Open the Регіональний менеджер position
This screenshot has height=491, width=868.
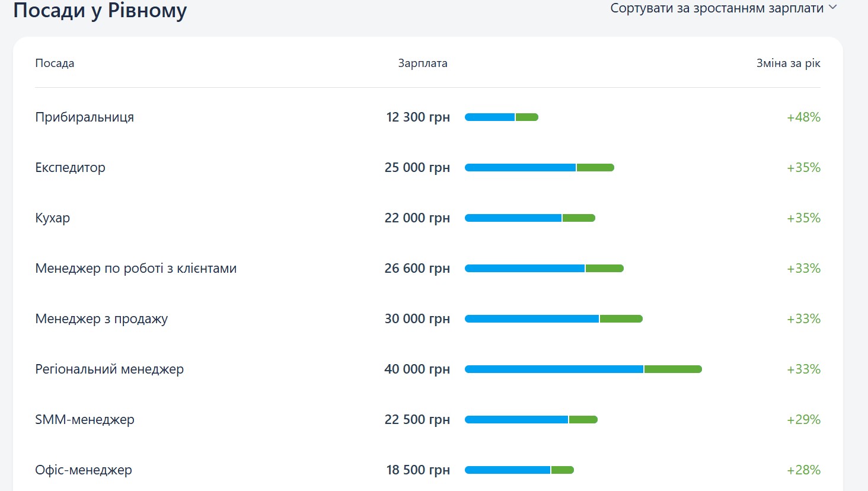(109, 369)
